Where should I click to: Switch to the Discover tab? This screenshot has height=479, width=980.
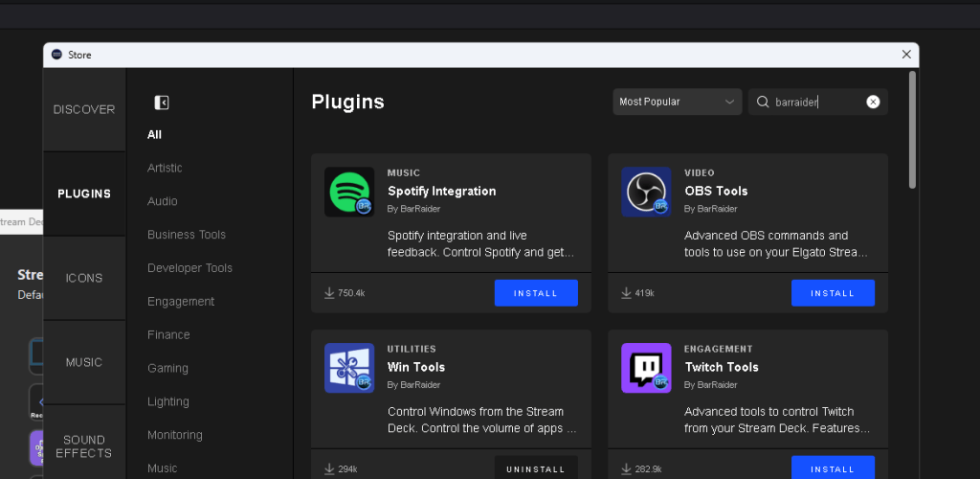tap(84, 109)
